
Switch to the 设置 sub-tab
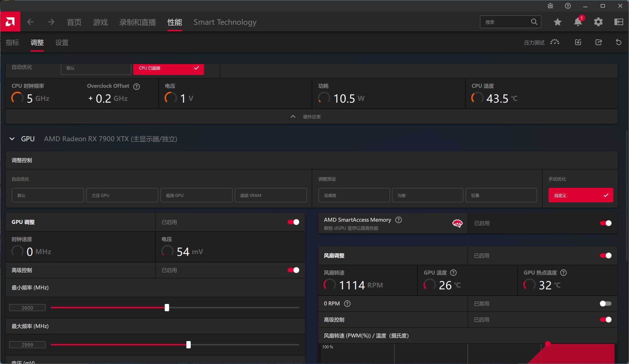click(x=62, y=43)
